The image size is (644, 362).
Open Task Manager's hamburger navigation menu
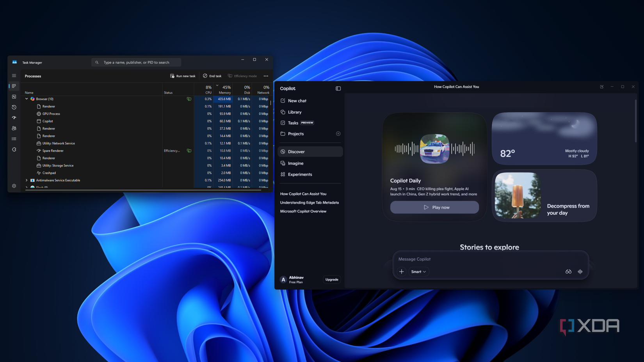(x=14, y=76)
